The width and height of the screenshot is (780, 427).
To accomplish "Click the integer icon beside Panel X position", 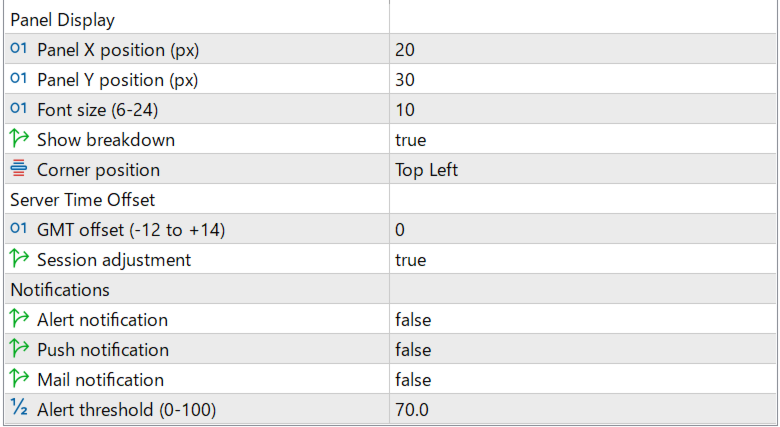I will tap(19, 50).
